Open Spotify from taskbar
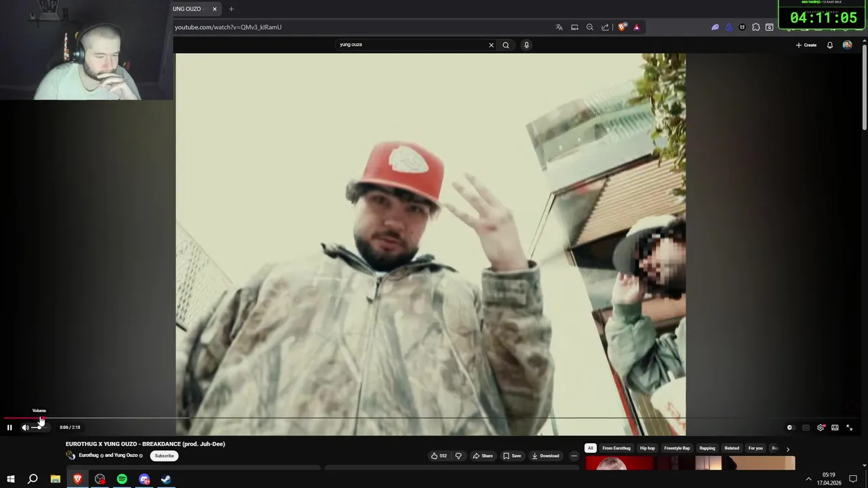The image size is (868, 488). (x=122, y=479)
